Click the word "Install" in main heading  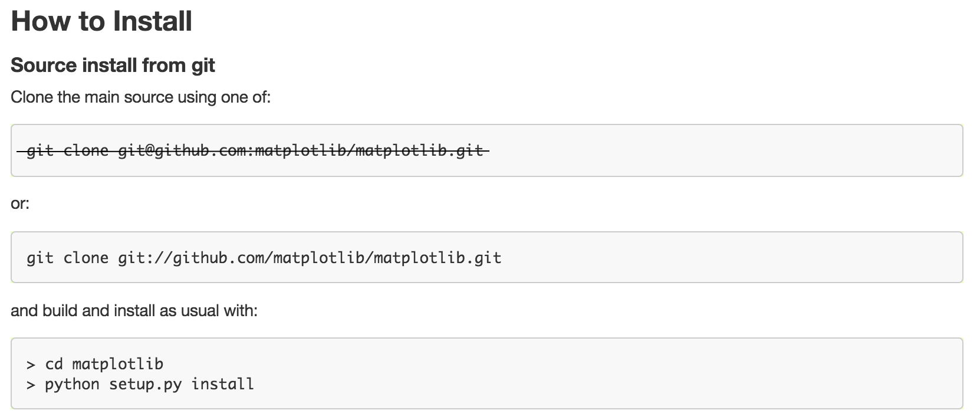(x=152, y=21)
